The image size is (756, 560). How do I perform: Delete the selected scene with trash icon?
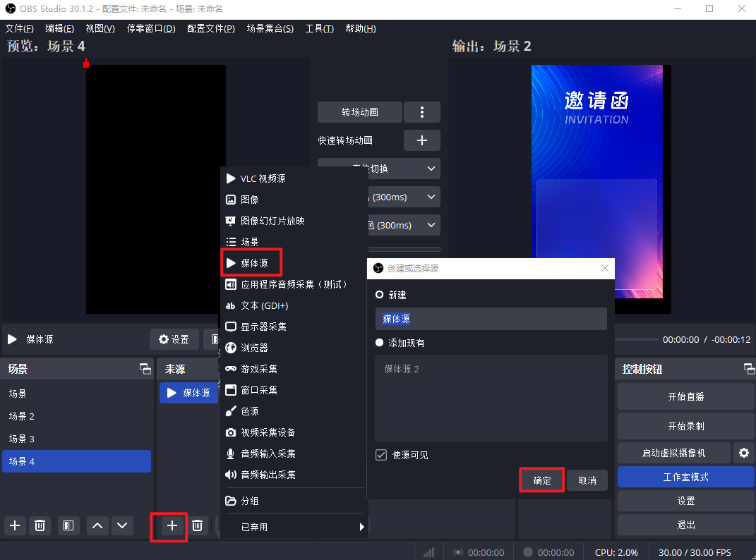click(41, 525)
